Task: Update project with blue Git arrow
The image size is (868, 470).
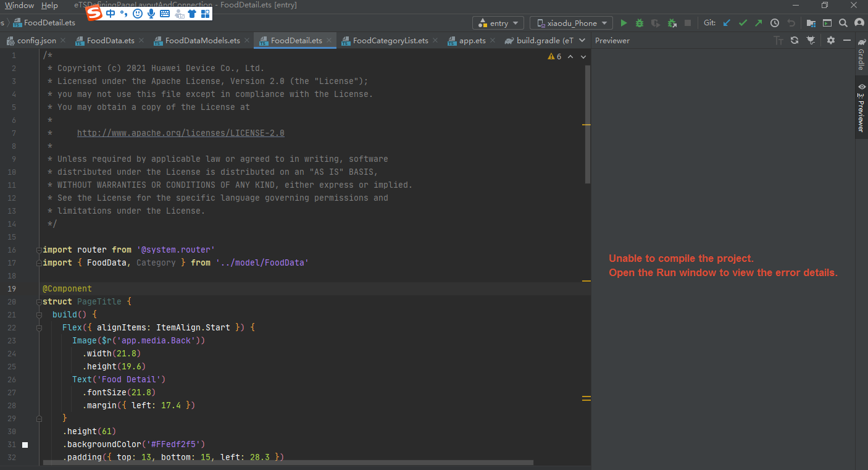Action: coord(727,23)
